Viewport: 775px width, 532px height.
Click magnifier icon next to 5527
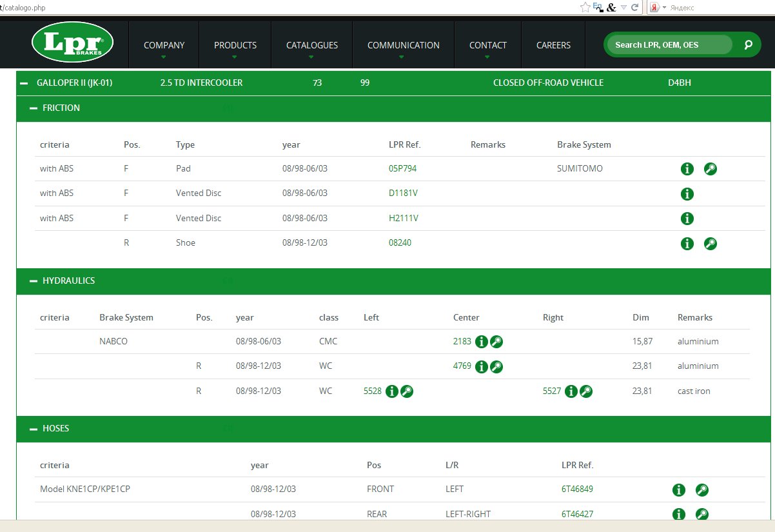[586, 391]
